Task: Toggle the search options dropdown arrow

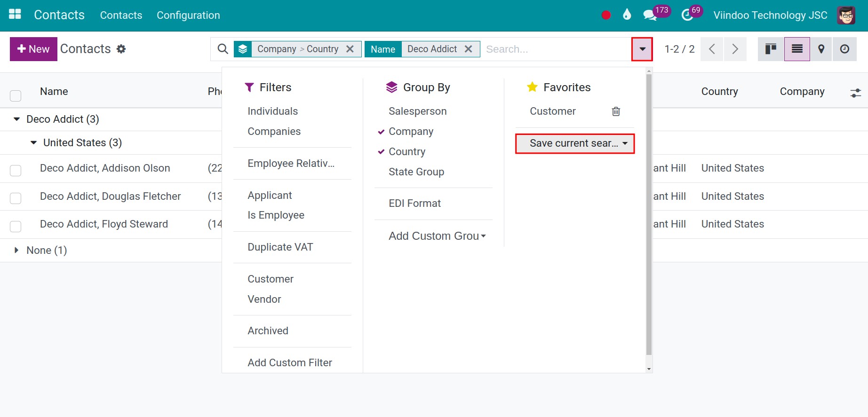Action: [x=642, y=49]
